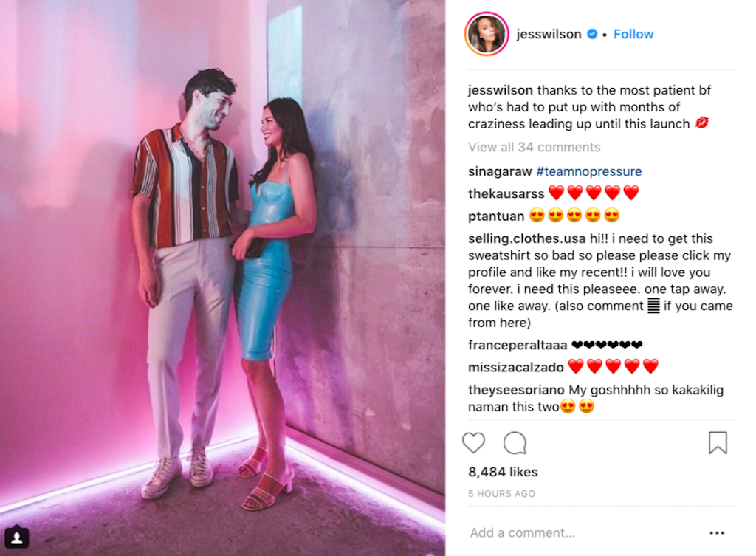Open the three-dot more options menu

point(717,533)
